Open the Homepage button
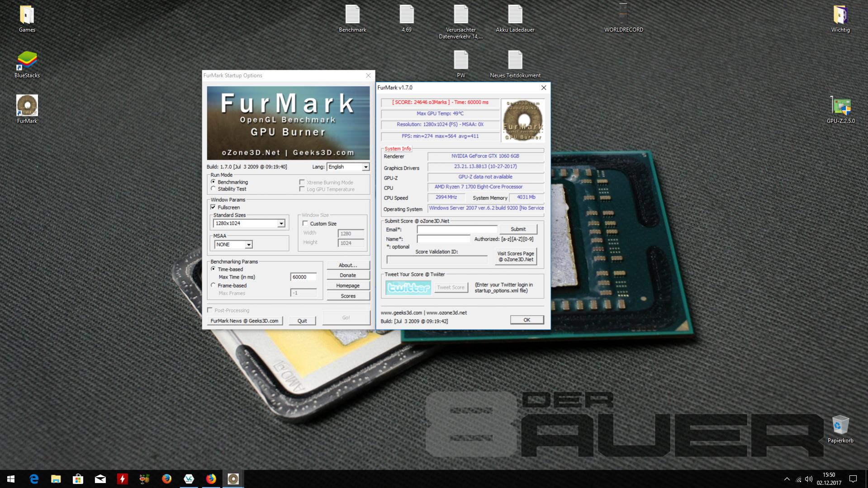Viewport: 868px width, 488px height. pyautogui.click(x=348, y=285)
